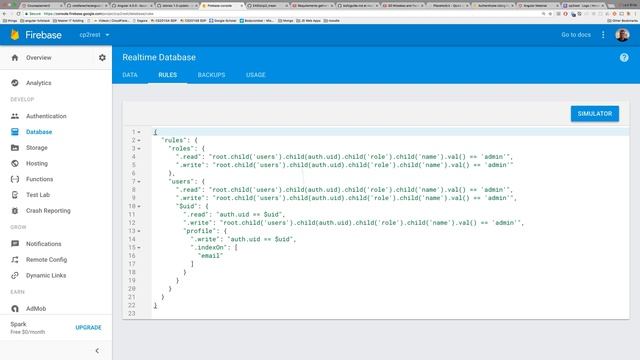Open Dynamic Links section label
Screen dimensions: 640x360
46,276
